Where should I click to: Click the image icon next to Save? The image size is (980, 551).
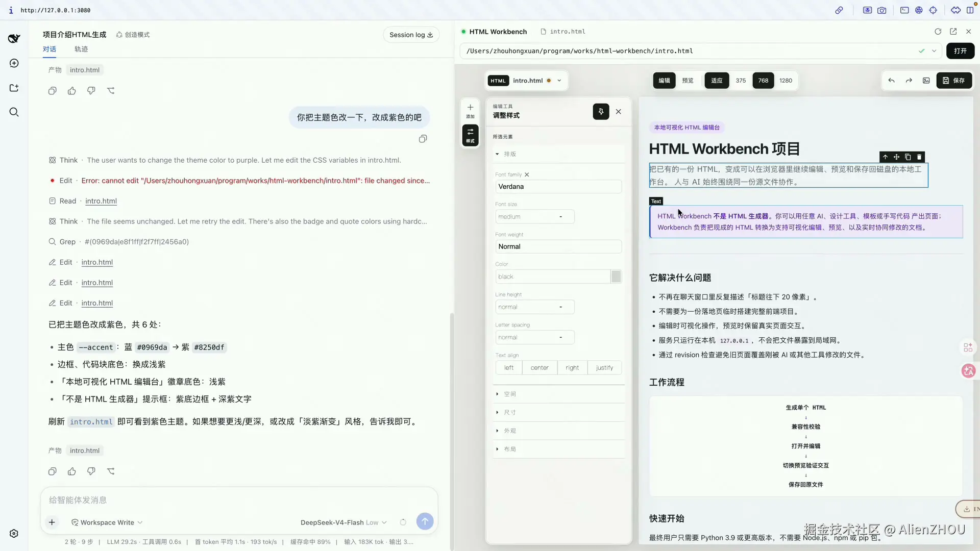click(x=926, y=81)
